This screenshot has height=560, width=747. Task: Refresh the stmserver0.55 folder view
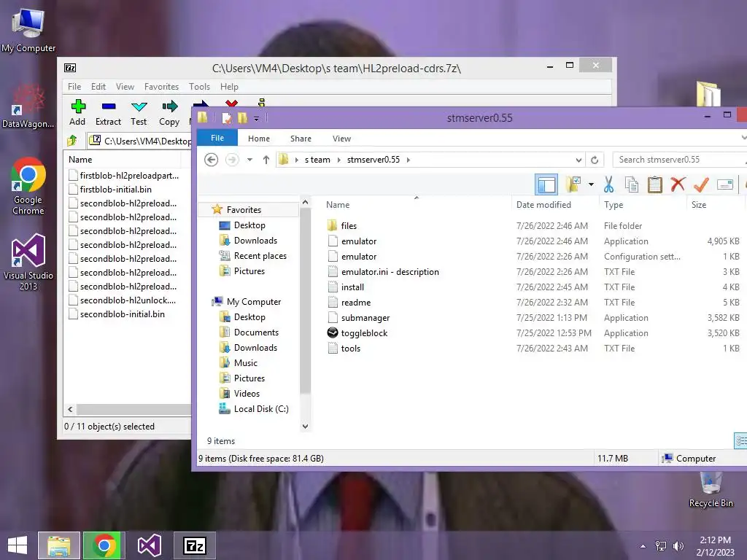pos(595,160)
